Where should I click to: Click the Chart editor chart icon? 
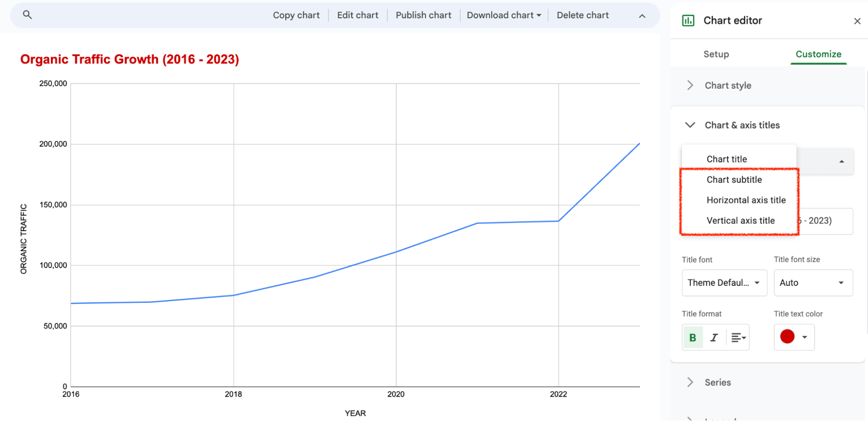tap(688, 20)
